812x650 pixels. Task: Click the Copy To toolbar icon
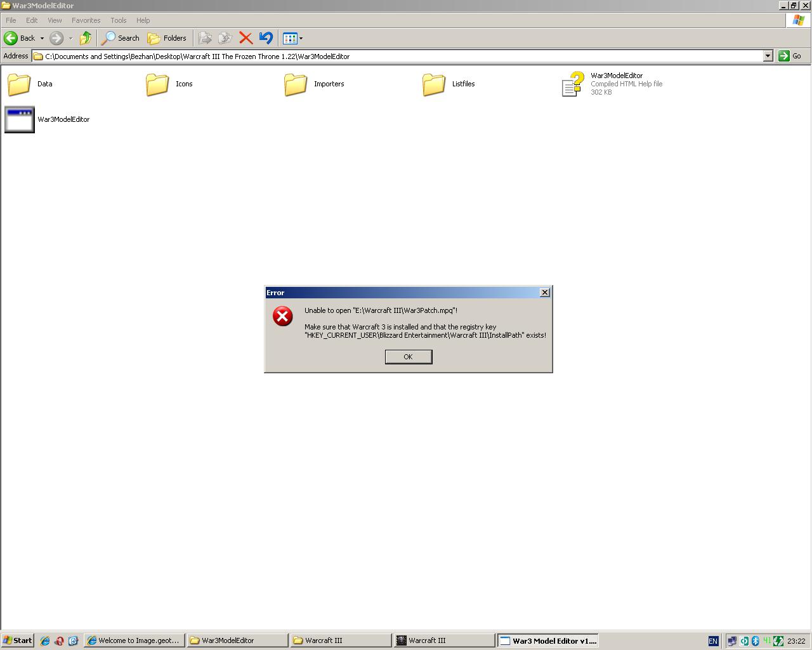225,38
